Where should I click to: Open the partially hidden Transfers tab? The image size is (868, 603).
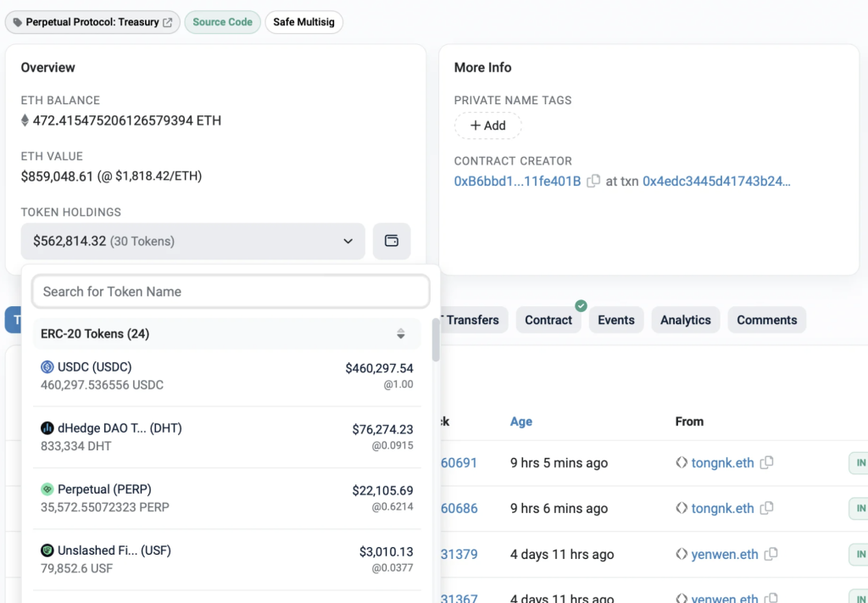474,320
